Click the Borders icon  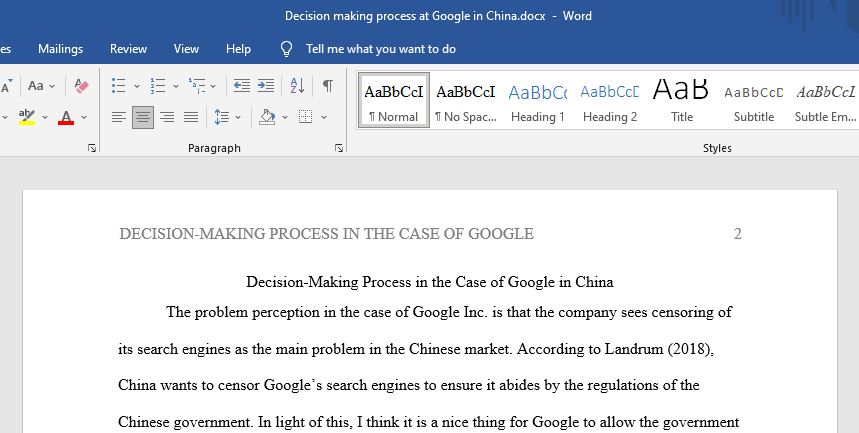(306, 117)
